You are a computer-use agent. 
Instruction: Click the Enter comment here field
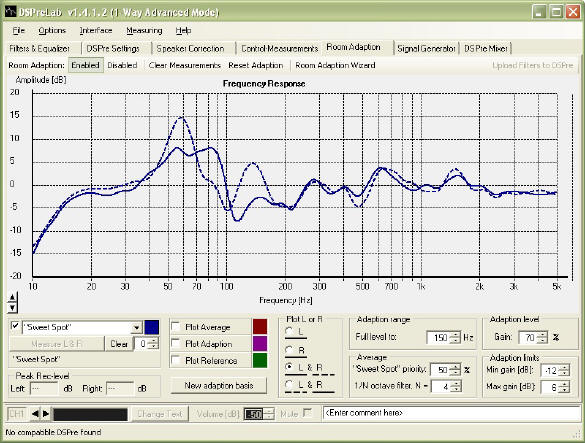451,413
